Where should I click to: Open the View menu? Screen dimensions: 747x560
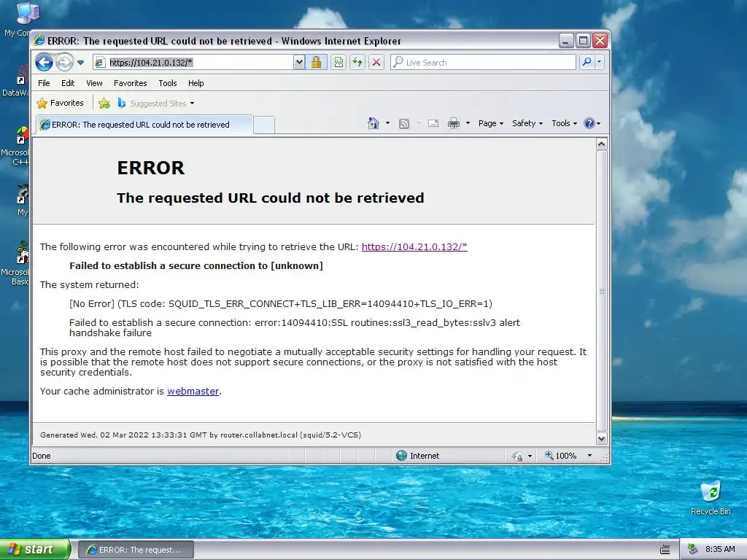pos(94,83)
